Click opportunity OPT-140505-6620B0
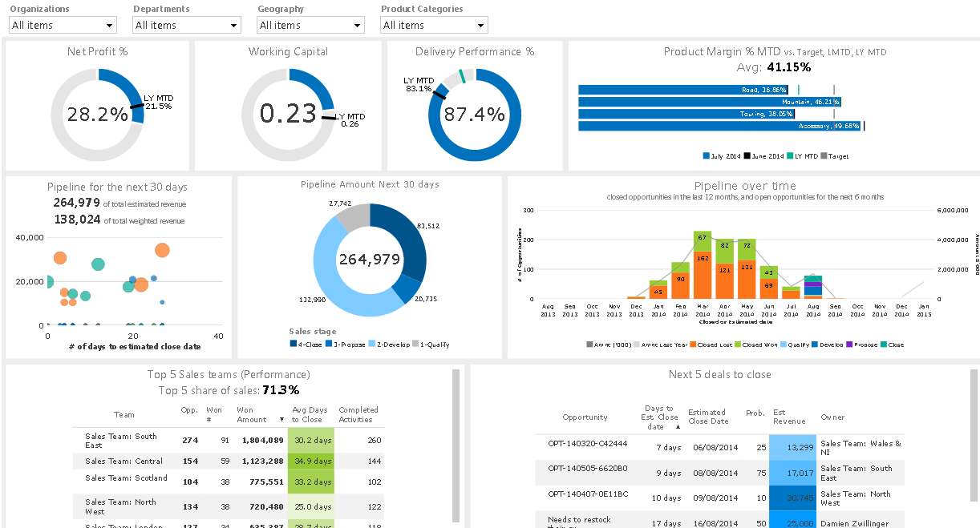 (588, 469)
